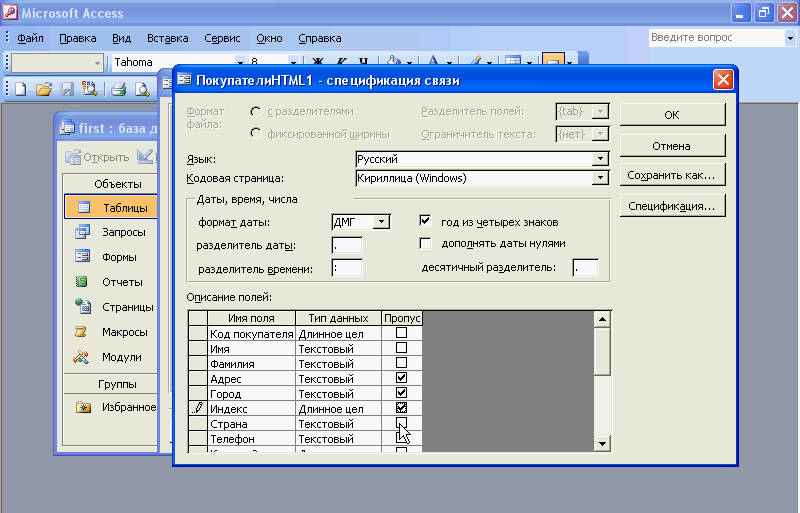Open the font size dropdown

pos(293,63)
